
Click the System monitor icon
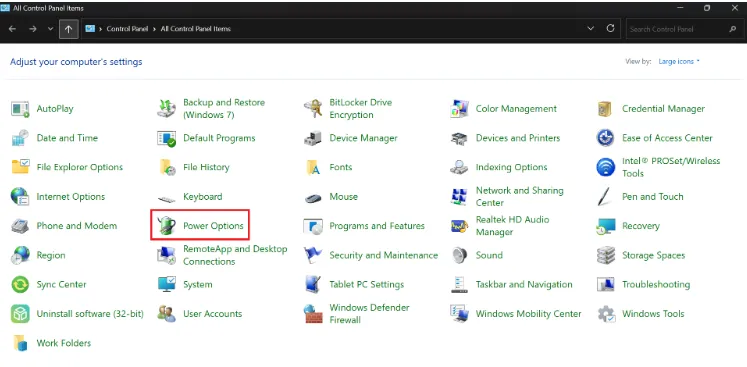pyautogui.click(x=167, y=285)
